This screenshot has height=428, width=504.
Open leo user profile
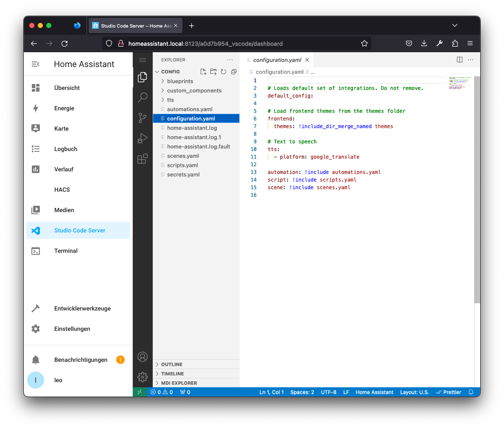pyautogui.click(x=78, y=380)
